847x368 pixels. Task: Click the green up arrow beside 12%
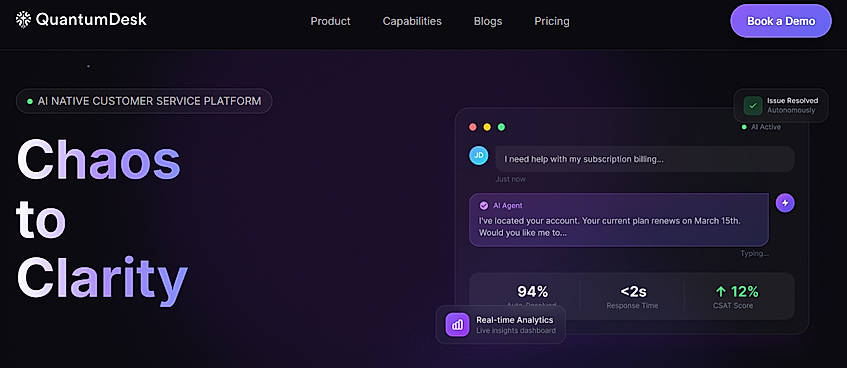point(720,292)
